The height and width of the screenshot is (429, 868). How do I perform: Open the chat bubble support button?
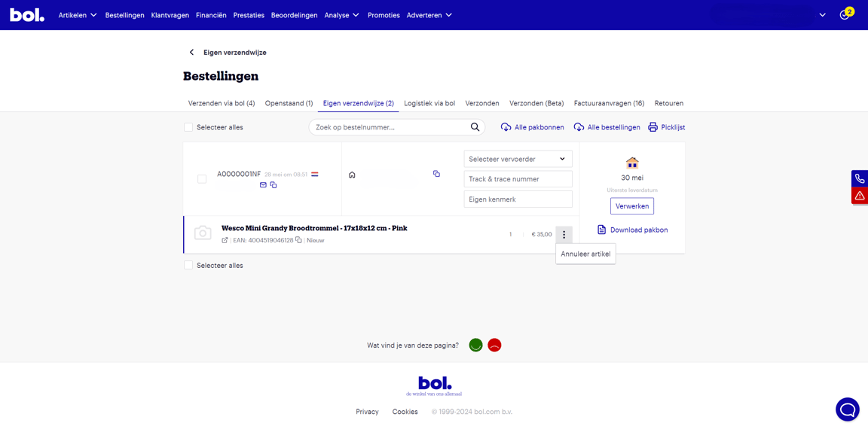click(848, 409)
